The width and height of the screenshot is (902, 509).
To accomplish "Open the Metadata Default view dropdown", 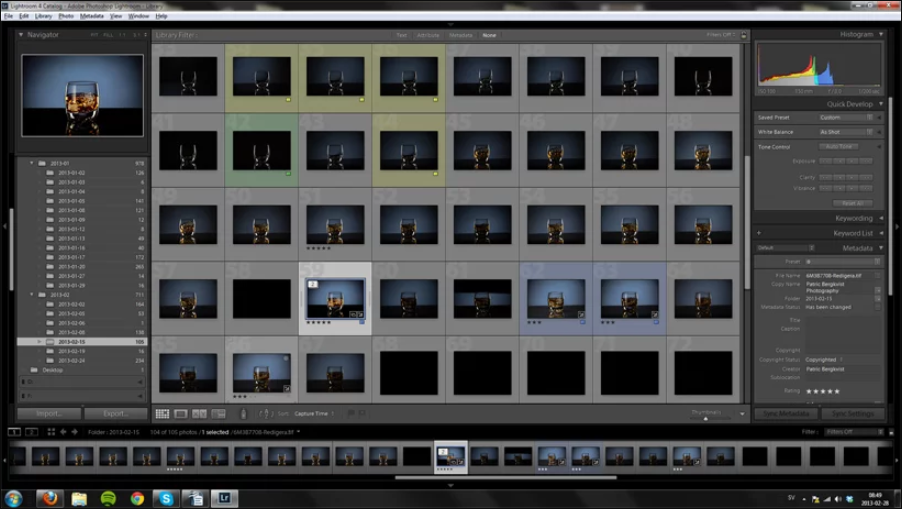I will pos(785,248).
